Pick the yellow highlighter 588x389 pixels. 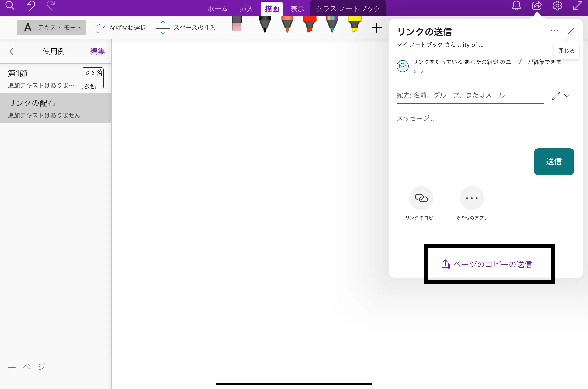pyautogui.click(x=354, y=24)
